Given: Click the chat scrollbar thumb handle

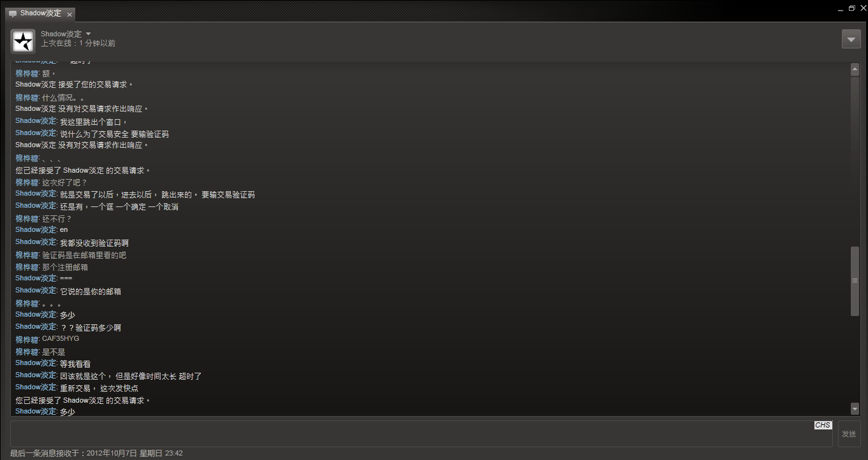Looking at the screenshot, I should pyautogui.click(x=855, y=281).
